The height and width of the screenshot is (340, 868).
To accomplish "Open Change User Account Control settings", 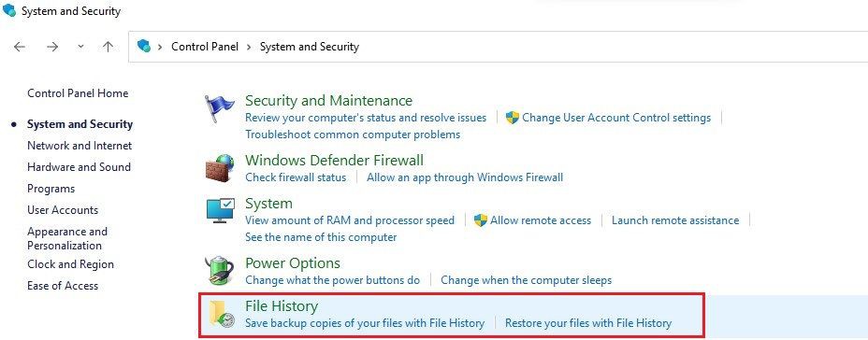I will click(x=616, y=118).
